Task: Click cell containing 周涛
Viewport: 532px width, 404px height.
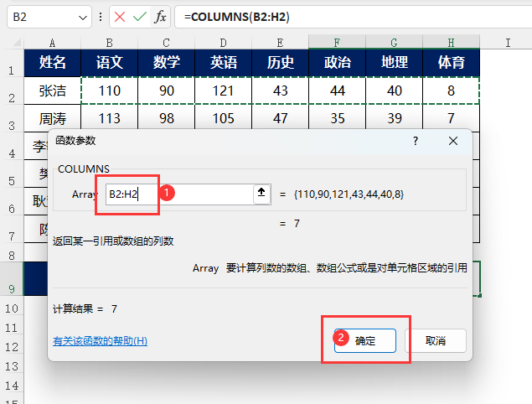Action: pos(52,118)
